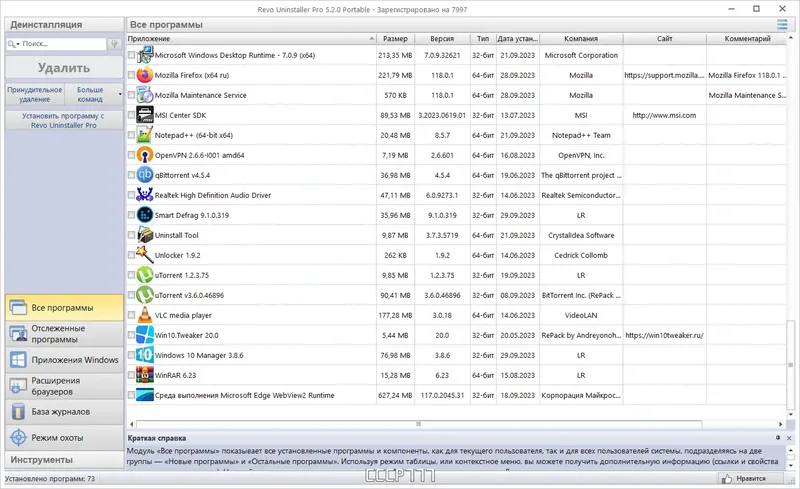Click the qBittorrent program icon
The width and height of the screenshot is (800, 489).
pos(145,175)
